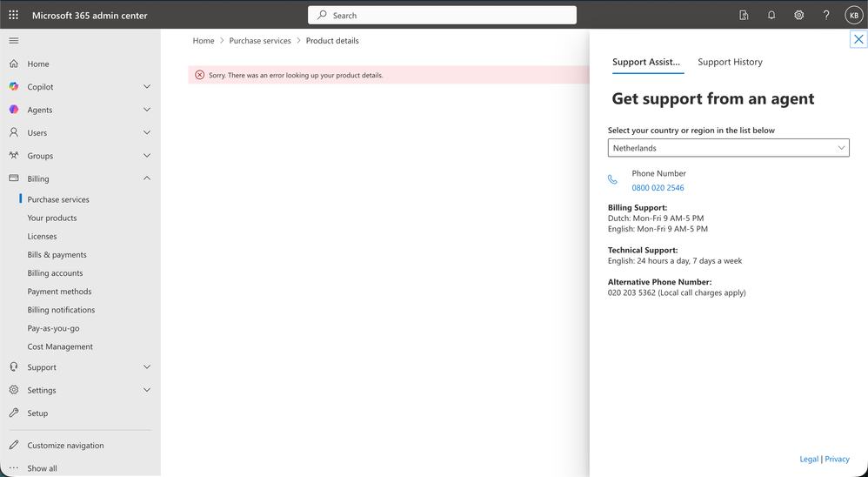Expand the Users menu chevron
Viewport: 868px width, 477px height.
pos(147,132)
